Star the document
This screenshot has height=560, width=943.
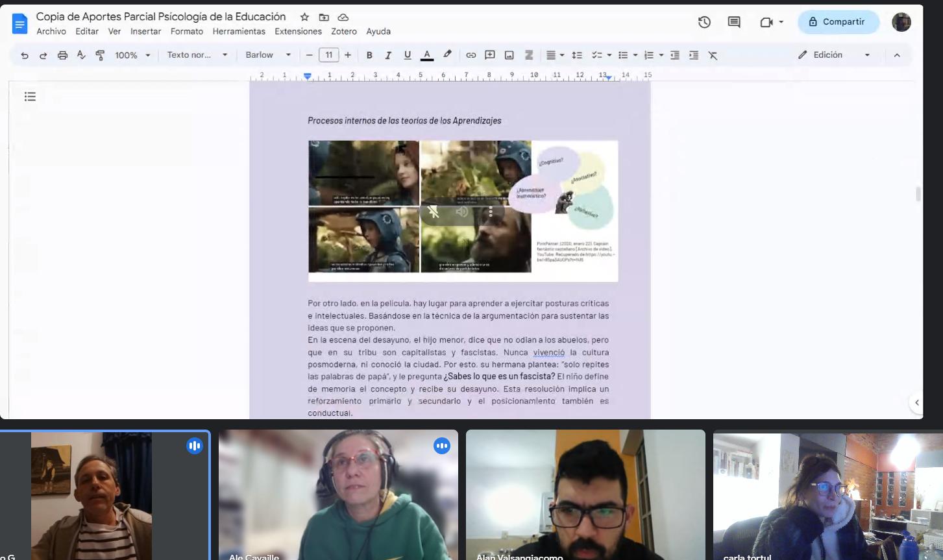[x=304, y=17]
